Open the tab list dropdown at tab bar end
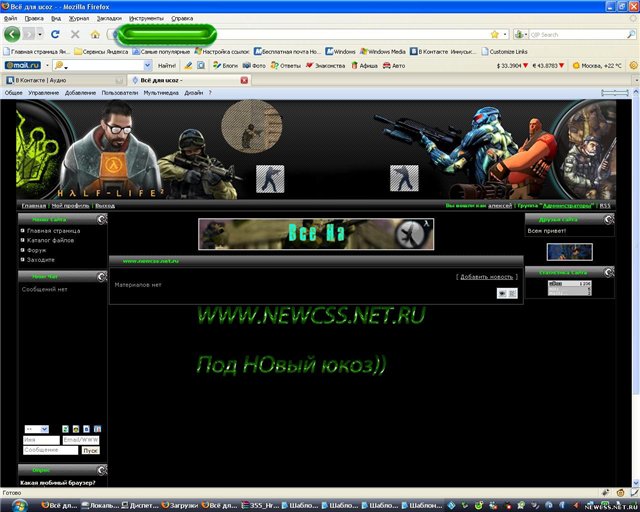 coord(636,80)
